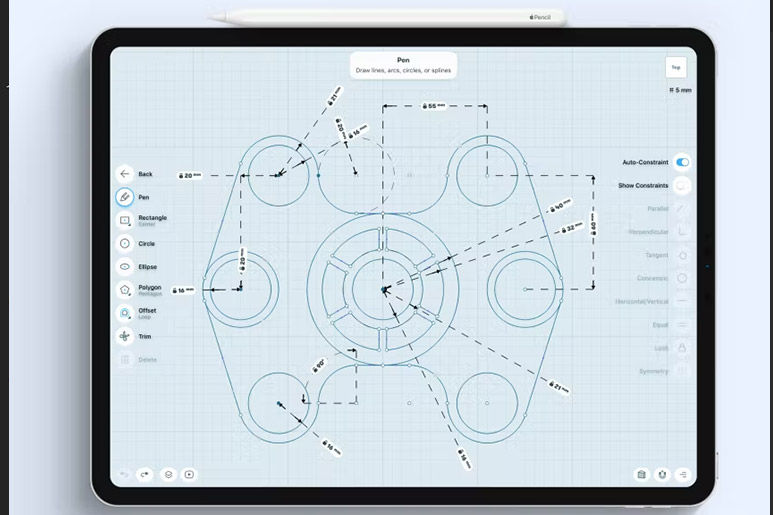Click the Trim label in tool list

click(x=144, y=336)
